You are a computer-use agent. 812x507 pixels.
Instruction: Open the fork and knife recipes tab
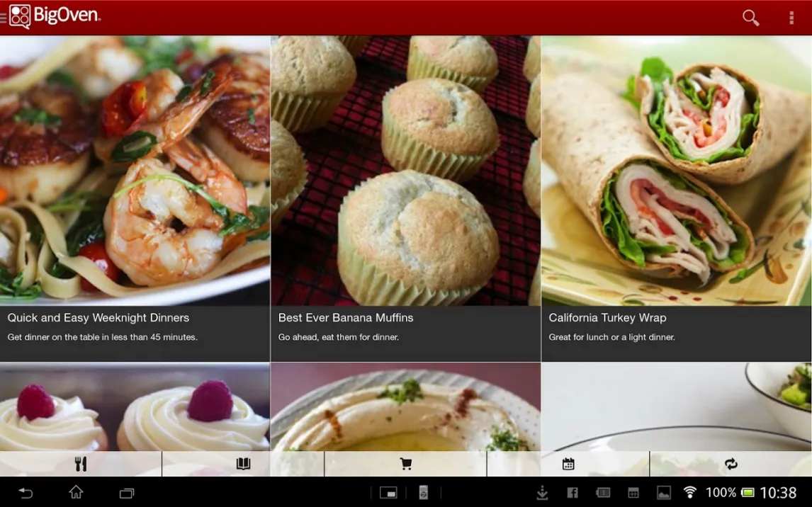pyautogui.click(x=81, y=464)
